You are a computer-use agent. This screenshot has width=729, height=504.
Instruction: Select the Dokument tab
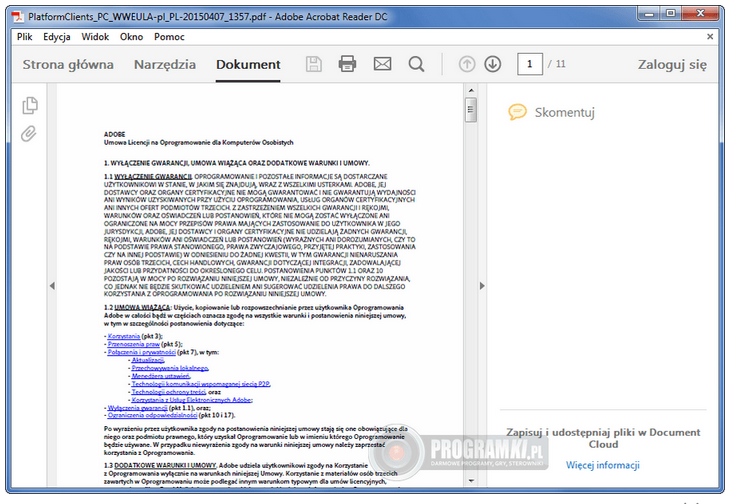tap(248, 65)
